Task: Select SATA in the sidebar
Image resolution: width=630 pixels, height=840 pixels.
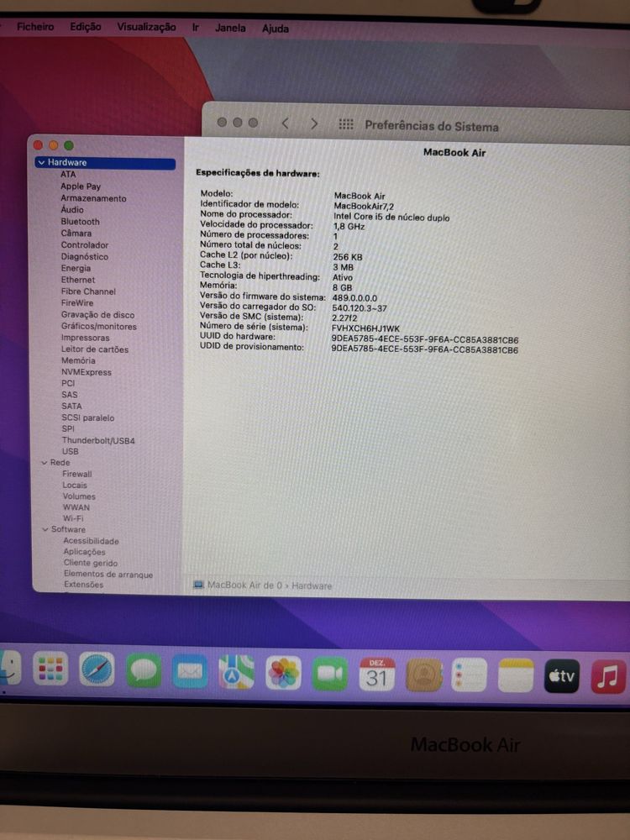Action: [71, 406]
